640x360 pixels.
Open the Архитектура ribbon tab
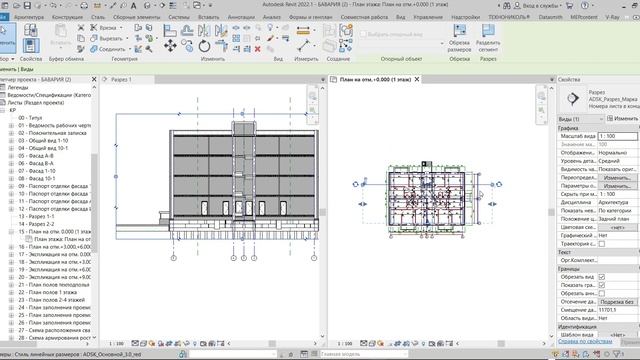[29, 17]
